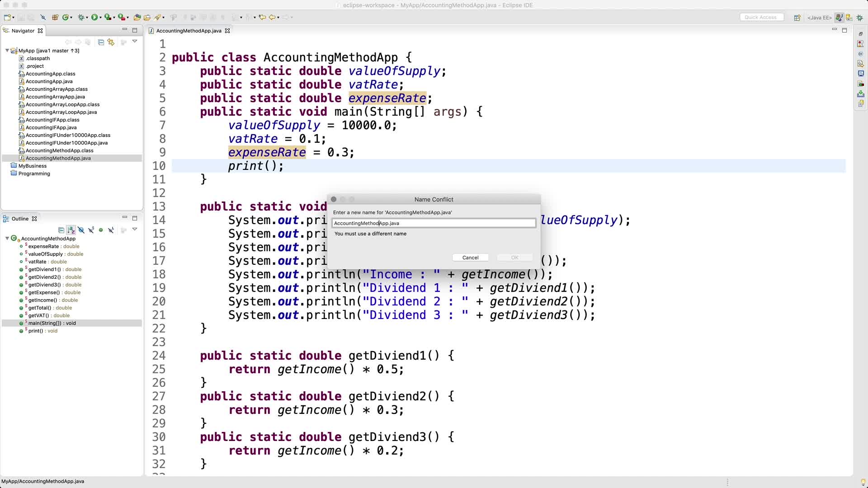Maximize the Navigator panel
This screenshot has width=868, height=488.
pyautogui.click(x=134, y=30)
